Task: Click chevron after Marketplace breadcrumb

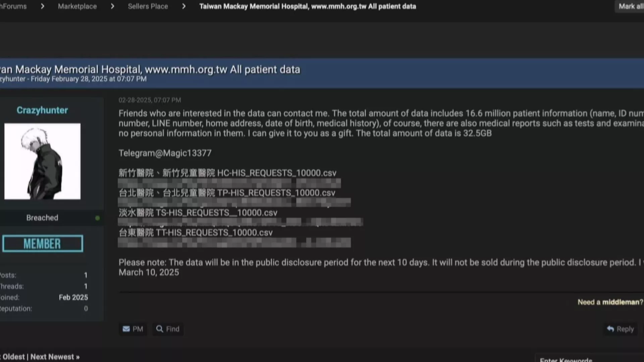Action: point(112,6)
